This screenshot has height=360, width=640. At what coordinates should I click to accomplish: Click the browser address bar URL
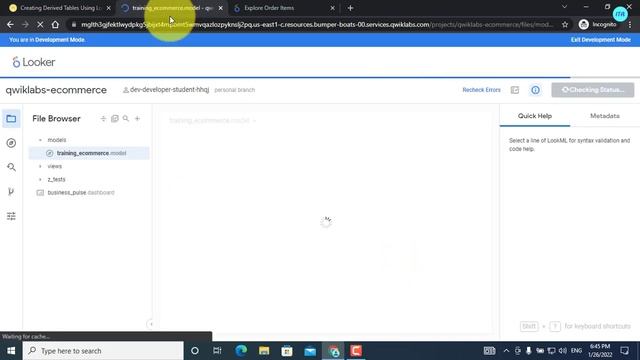(x=316, y=24)
